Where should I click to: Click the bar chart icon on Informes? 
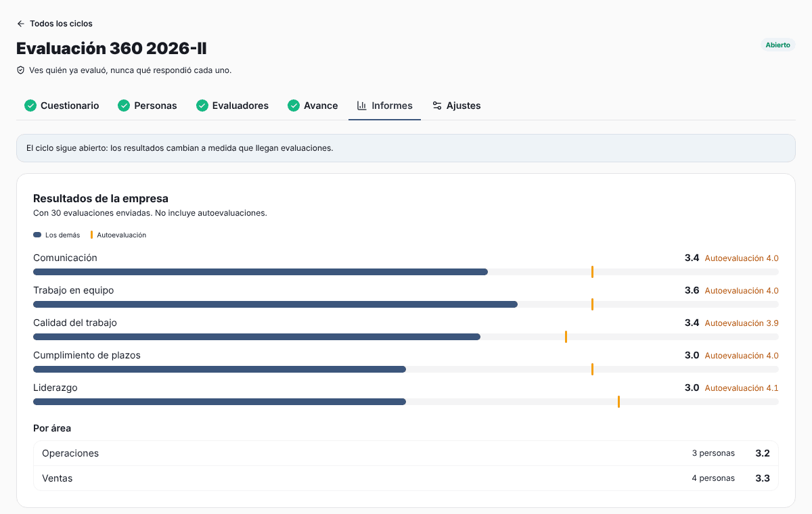362,106
